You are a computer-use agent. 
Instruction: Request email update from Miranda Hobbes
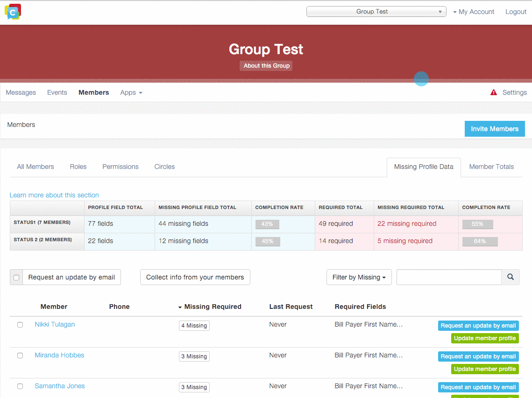[478, 356]
